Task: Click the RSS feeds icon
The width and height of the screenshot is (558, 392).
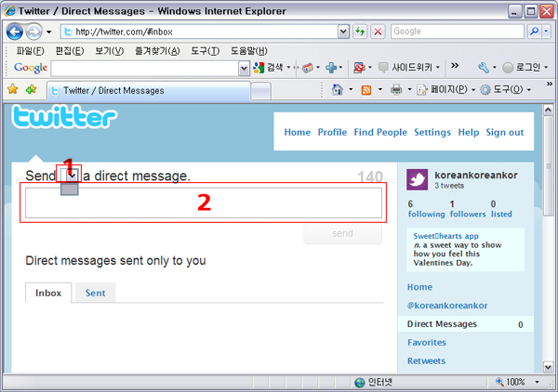Action: tap(366, 90)
